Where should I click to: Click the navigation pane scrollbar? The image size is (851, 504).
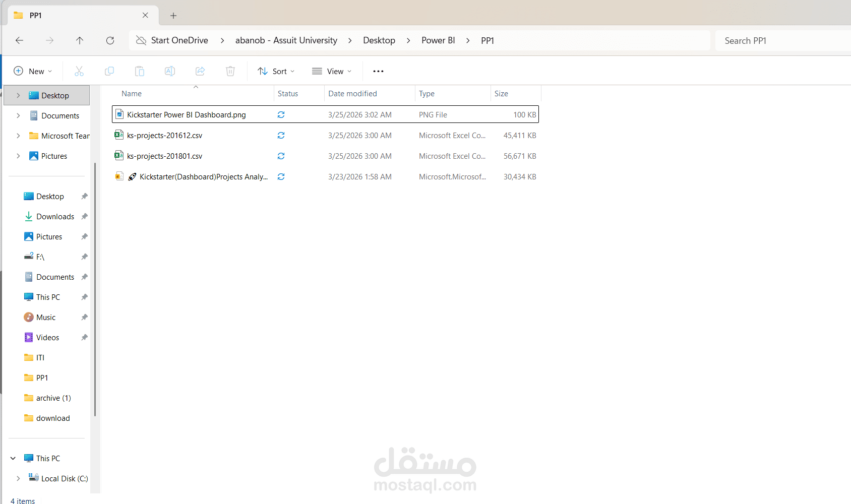tap(95, 290)
